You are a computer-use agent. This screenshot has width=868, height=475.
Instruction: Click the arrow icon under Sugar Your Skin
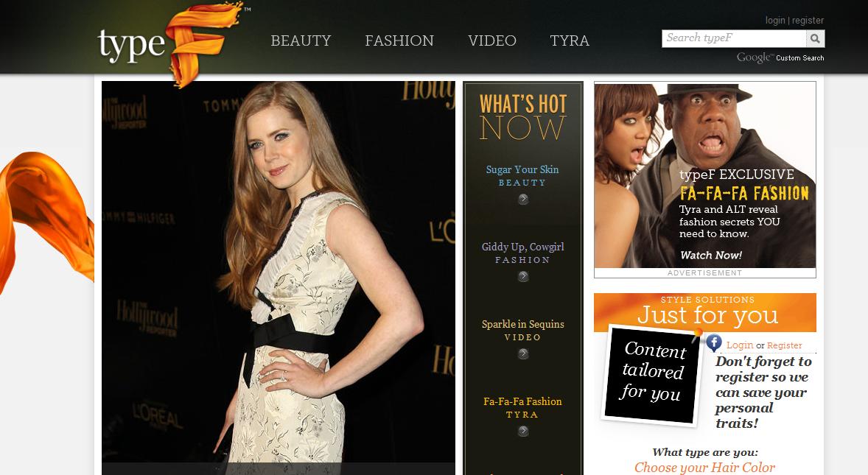coord(522,199)
